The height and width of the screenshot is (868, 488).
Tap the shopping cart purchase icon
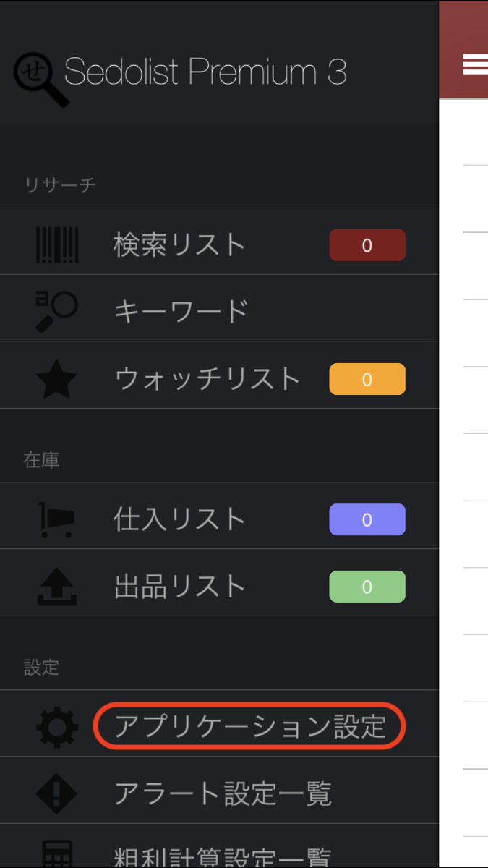click(x=56, y=519)
